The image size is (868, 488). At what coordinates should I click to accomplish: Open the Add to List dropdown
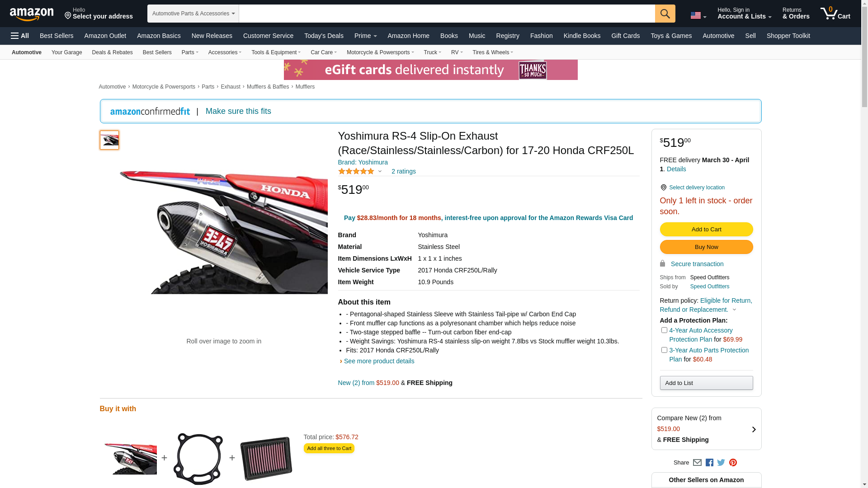click(706, 383)
